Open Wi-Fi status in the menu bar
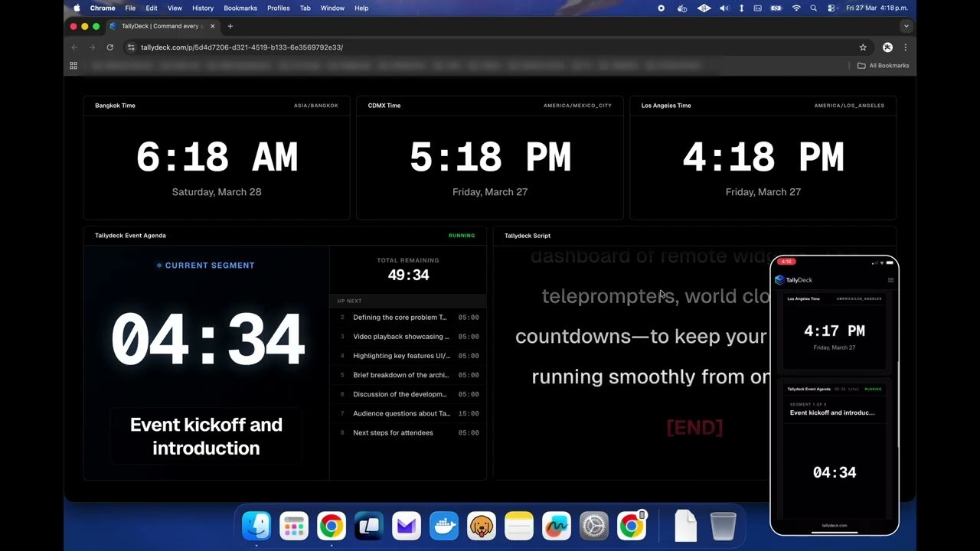The width and height of the screenshot is (980, 551). pyautogui.click(x=796, y=8)
